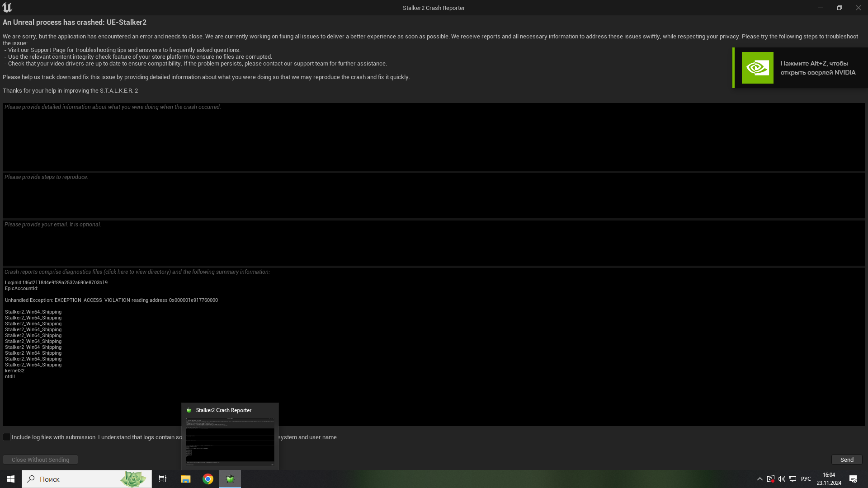Screen dimensions: 868x488
Task: Click the Support Page link
Action: tap(47, 50)
